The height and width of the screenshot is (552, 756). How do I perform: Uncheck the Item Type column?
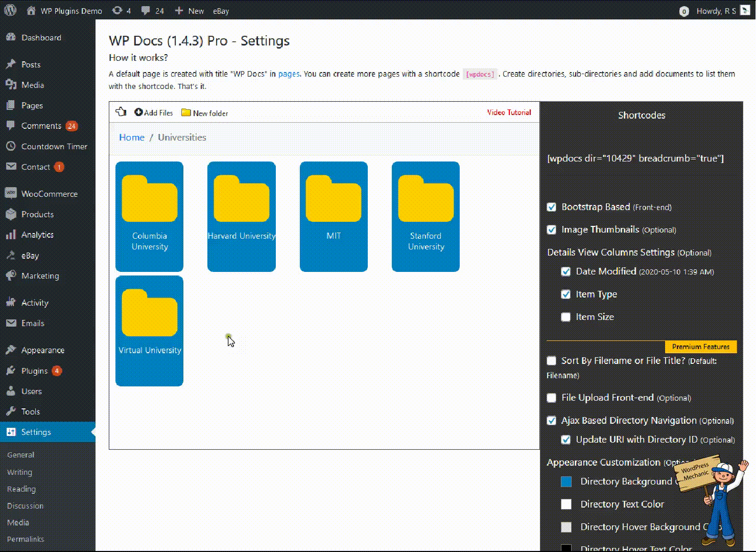pos(566,294)
